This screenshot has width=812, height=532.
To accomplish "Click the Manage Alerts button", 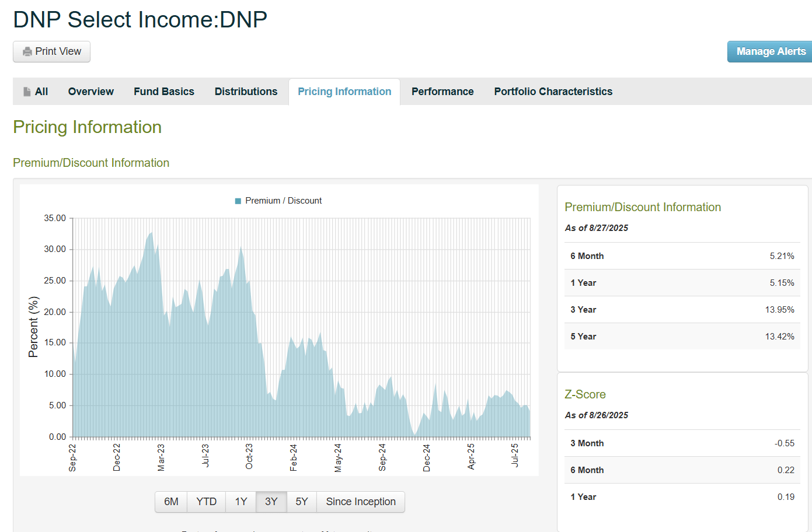I will point(769,51).
